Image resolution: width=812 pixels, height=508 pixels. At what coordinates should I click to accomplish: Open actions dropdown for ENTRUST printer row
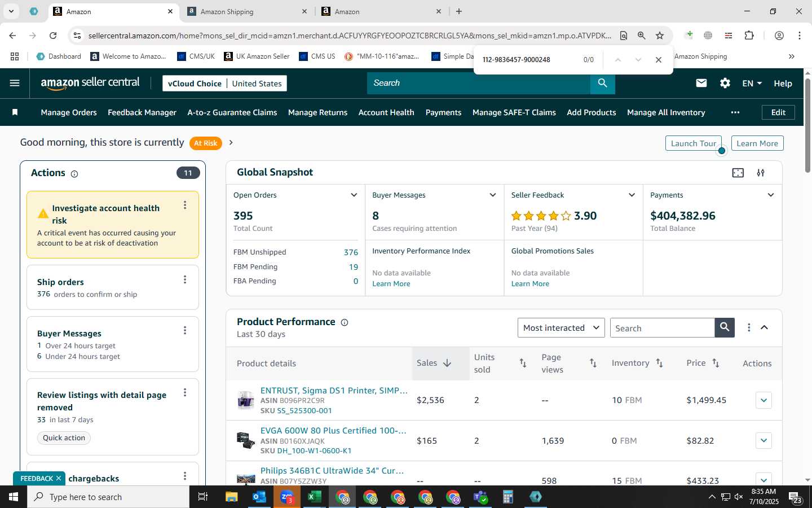tap(764, 400)
